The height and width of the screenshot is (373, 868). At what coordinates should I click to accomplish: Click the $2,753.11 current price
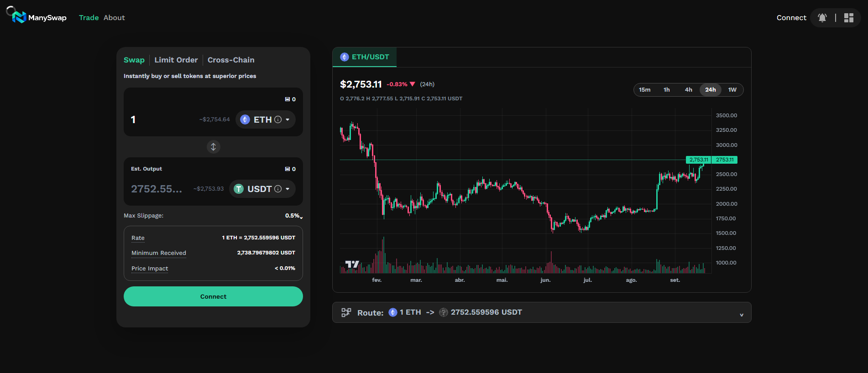pyautogui.click(x=361, y=84)
